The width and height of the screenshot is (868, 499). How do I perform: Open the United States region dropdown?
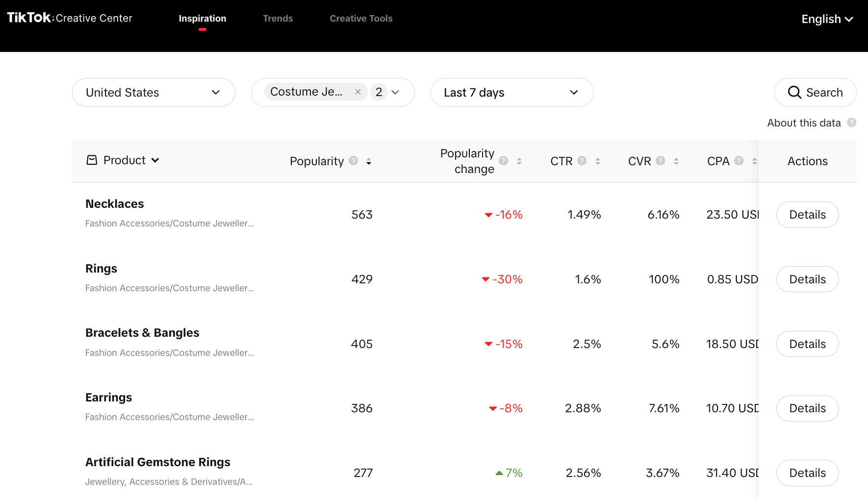(153, 93)
